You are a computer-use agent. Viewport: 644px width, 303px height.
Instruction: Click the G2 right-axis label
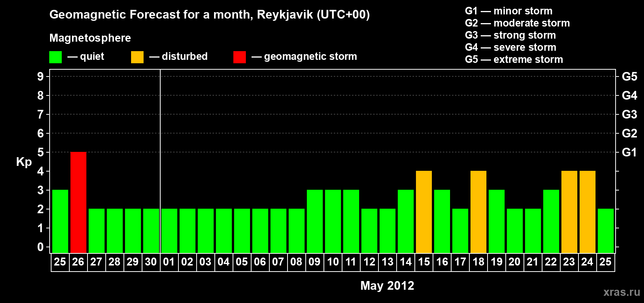[x=630, y=133]
